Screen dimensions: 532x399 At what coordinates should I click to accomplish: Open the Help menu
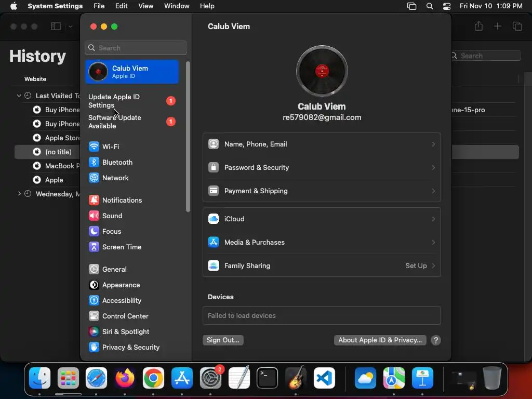[x=207, y=6]
